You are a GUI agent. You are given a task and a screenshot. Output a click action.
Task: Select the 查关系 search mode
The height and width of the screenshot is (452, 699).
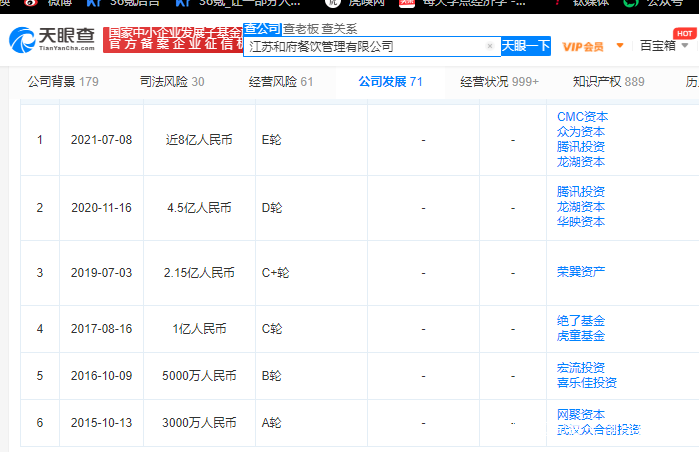[x=339, y=29]
